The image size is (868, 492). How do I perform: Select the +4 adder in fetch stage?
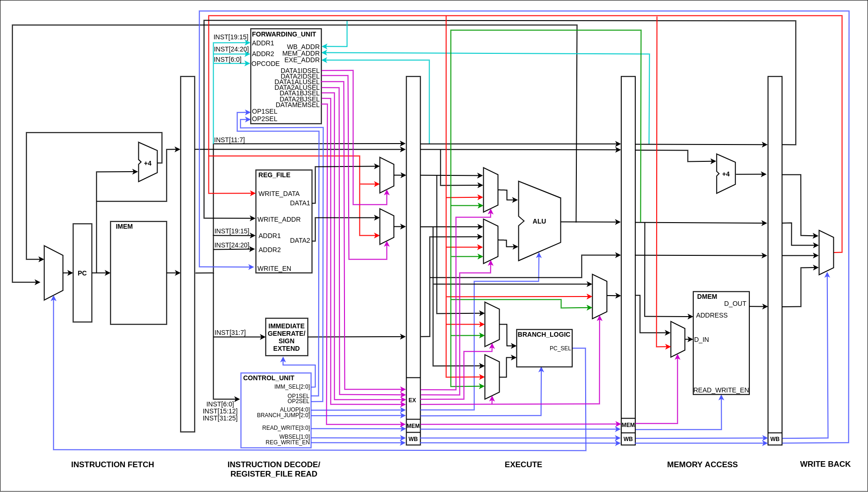click(148, 162)
